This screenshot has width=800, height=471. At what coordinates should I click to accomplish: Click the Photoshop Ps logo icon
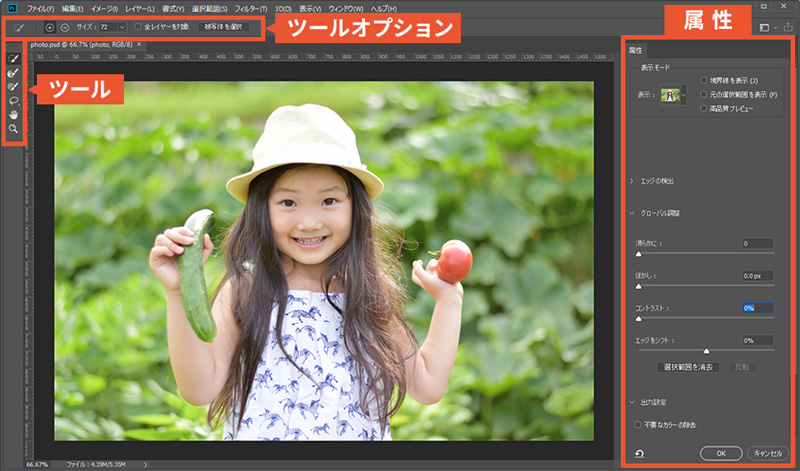click(x=12, y=8)
